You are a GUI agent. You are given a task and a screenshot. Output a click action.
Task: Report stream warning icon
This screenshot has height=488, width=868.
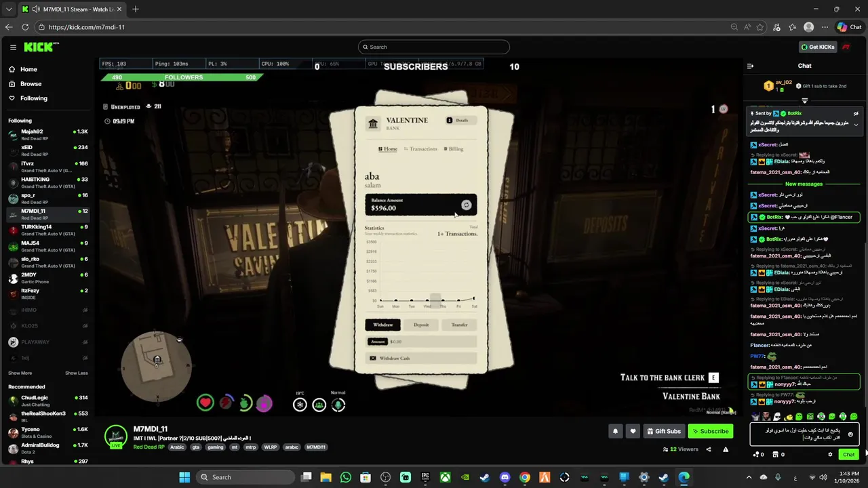(x=726, y=449)
